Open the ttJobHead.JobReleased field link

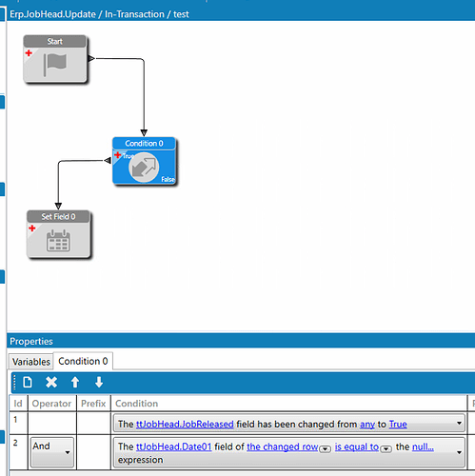(185, 425)
